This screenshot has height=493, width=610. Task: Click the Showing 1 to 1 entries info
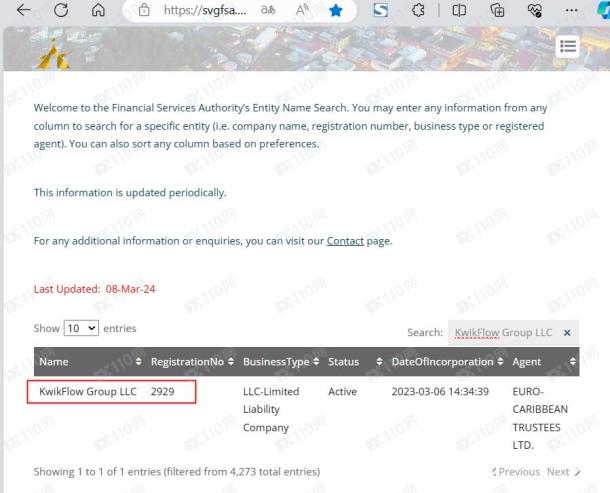[177, 472]
